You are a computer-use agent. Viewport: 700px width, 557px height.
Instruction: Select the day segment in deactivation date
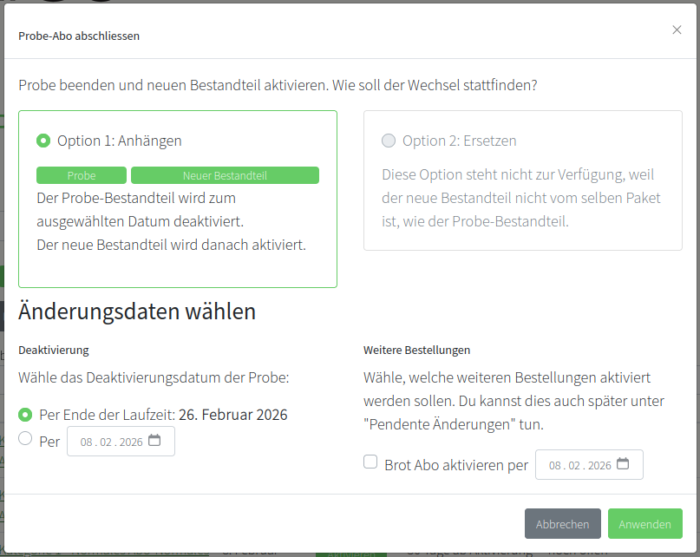point(86,442)
